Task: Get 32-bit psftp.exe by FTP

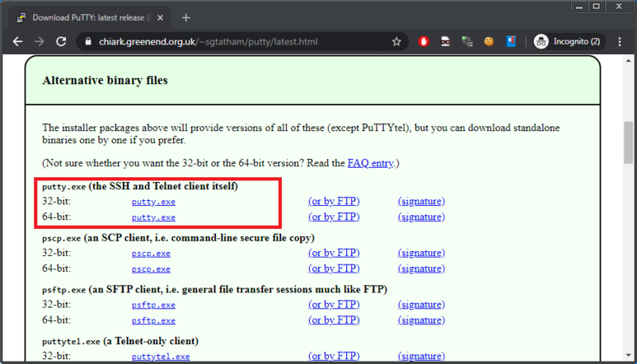Action: click(x=334, y=305)
